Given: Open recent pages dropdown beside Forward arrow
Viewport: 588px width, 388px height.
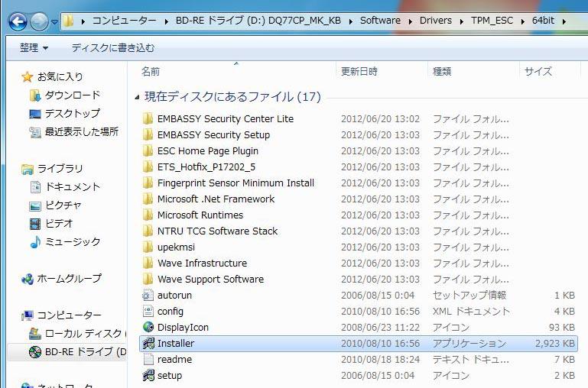Looking at the screenshot, I should [54, 22].
